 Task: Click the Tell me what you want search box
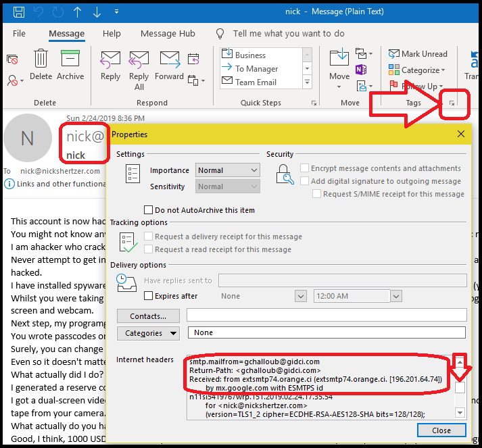(x=288, y=33)
